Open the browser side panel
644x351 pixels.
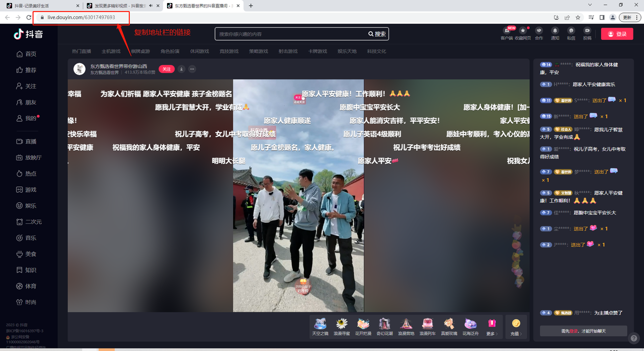click(x=602, y=17)
